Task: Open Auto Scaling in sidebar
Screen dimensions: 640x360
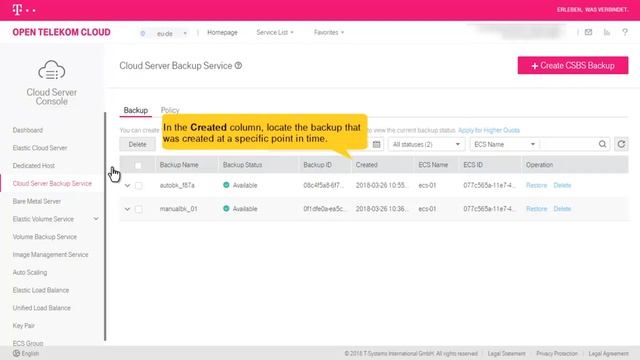Action: (x=30, y=272)
